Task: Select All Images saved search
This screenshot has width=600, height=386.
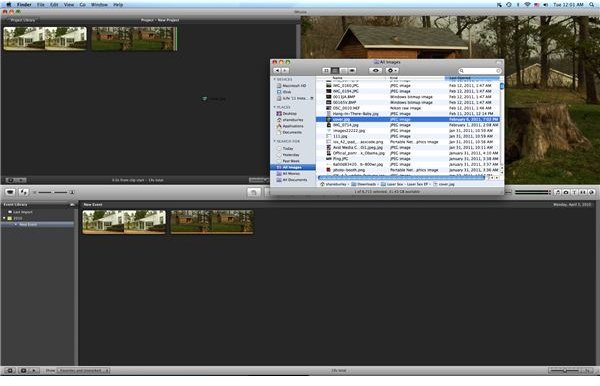Action: [293, 167]
